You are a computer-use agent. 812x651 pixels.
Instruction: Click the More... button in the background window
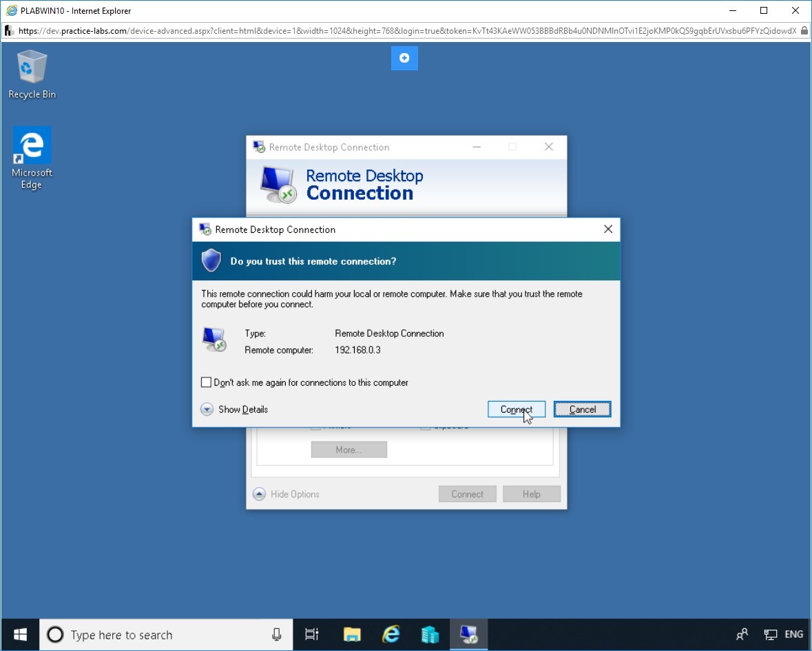[x=349, y=450]
